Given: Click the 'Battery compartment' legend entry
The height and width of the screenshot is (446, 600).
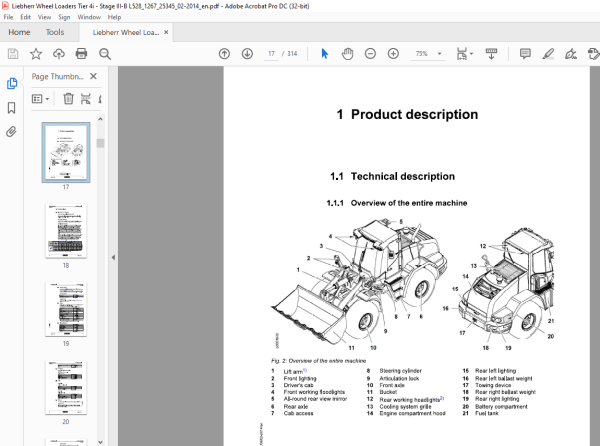Looking at the screenshot, I should [501, 407].
